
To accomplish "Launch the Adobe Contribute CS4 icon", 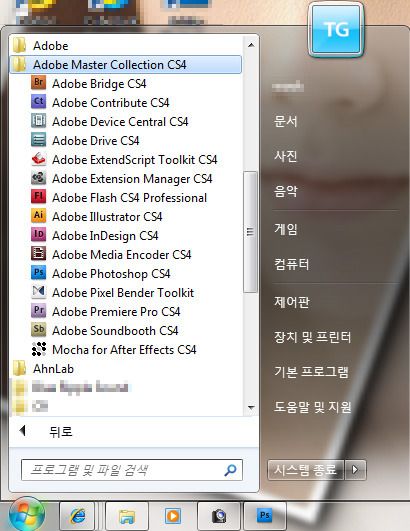I will coord(38,102).
